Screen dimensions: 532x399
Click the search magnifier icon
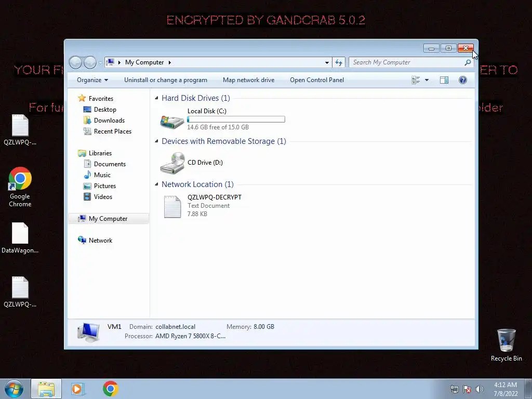468,62
